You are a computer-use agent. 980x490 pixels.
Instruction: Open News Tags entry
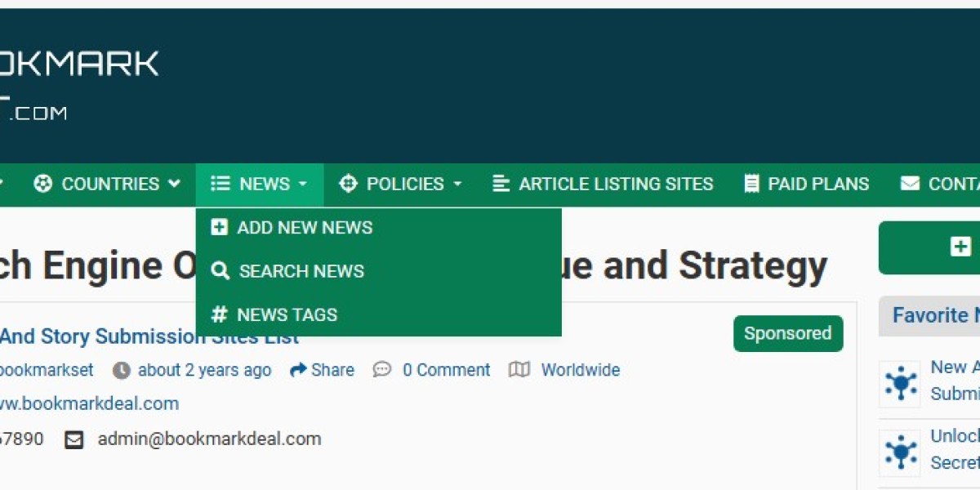click(378, 314)
